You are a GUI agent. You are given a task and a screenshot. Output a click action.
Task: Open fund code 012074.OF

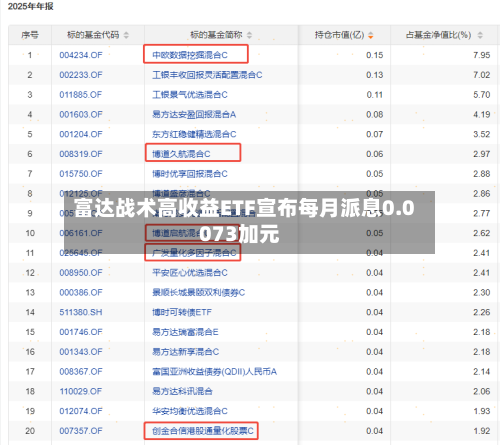point(81,411)
